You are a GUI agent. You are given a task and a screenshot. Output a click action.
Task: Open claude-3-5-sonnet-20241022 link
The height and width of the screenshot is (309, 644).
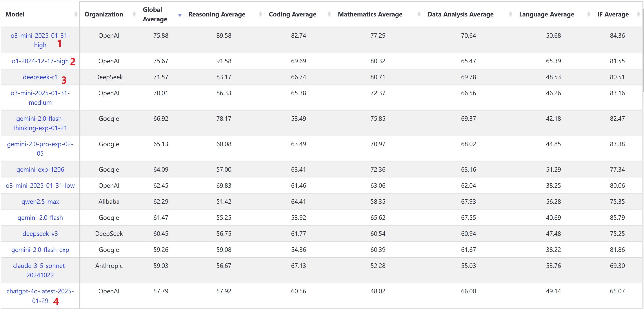40,270
